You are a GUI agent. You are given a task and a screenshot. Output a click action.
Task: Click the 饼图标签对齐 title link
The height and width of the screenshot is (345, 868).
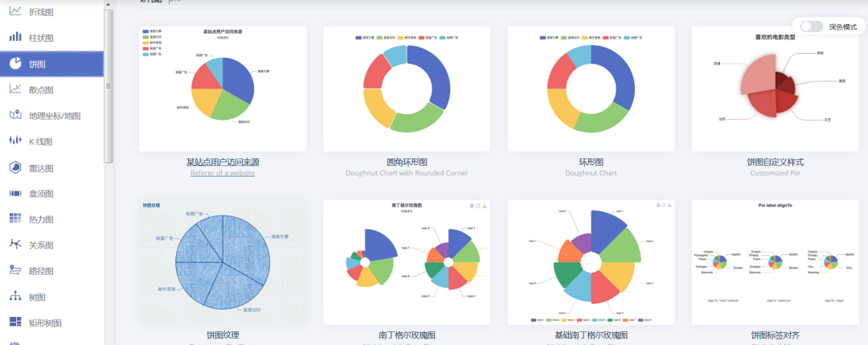click(775, 335)
